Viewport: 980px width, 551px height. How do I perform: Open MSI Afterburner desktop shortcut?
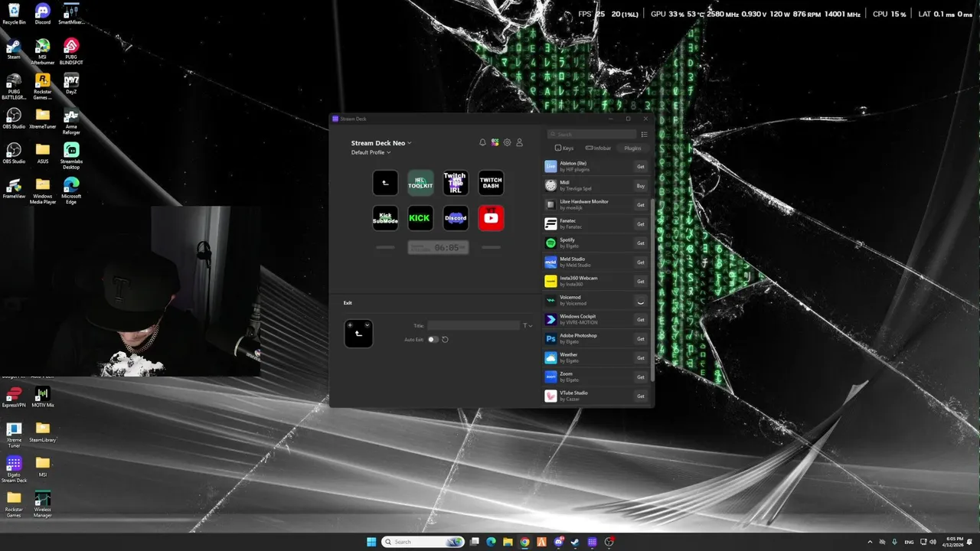point(43,51)
